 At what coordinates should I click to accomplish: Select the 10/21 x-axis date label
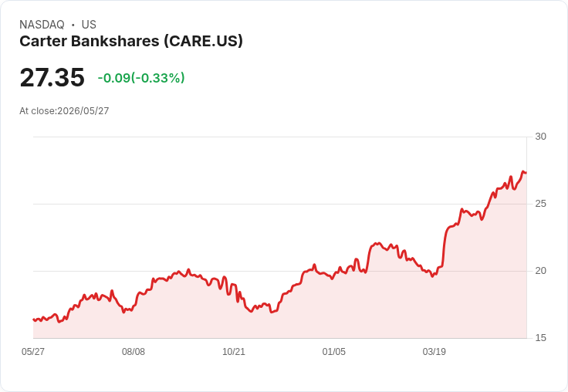click(x=234, y=352)
